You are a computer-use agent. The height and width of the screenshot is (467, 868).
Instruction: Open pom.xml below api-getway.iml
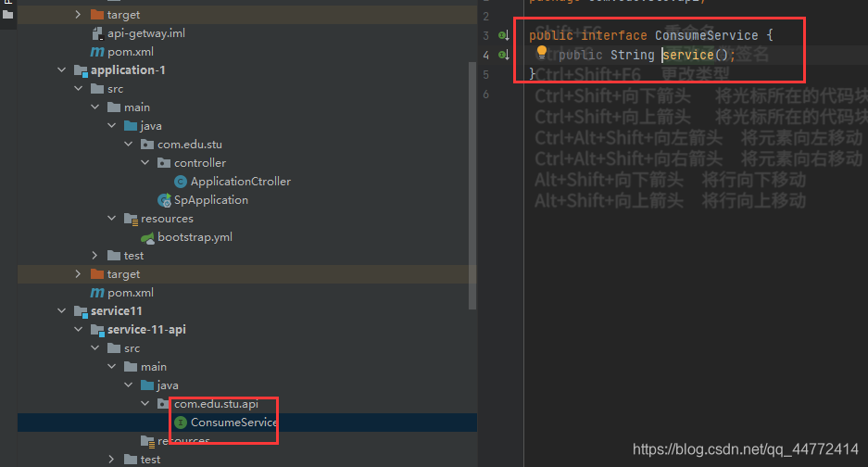131,52
